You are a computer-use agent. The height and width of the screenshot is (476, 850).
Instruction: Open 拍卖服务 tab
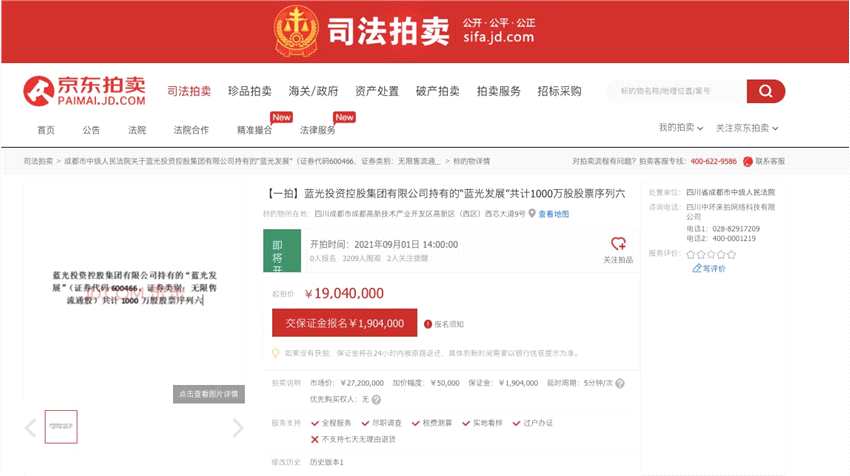pyautogui.click(x=498, y=91)
